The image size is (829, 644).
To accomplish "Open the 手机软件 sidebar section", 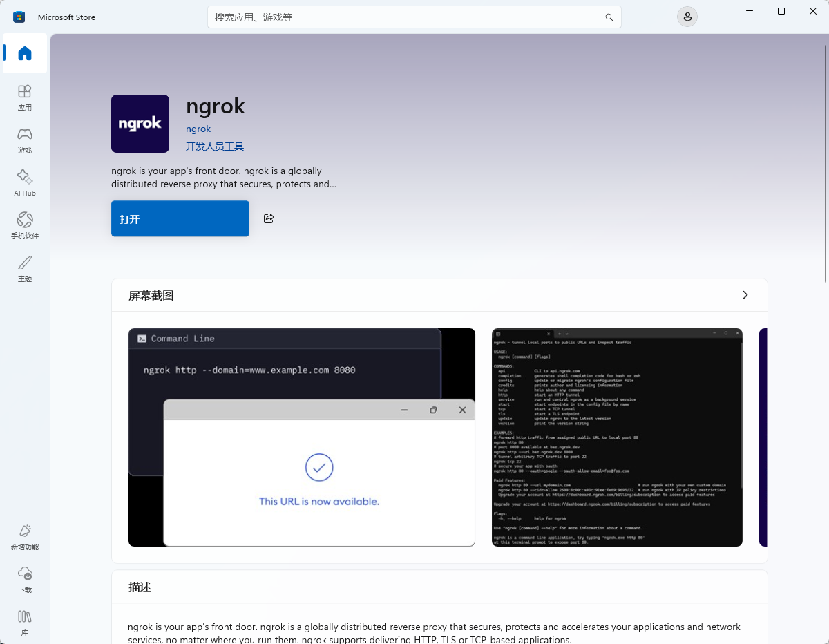I will [x=25, y=226].
